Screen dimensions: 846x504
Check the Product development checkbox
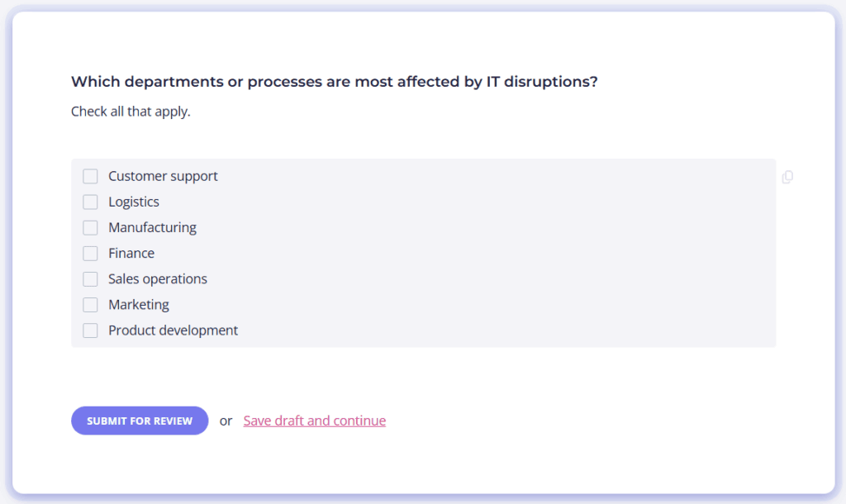click(90, 330)
